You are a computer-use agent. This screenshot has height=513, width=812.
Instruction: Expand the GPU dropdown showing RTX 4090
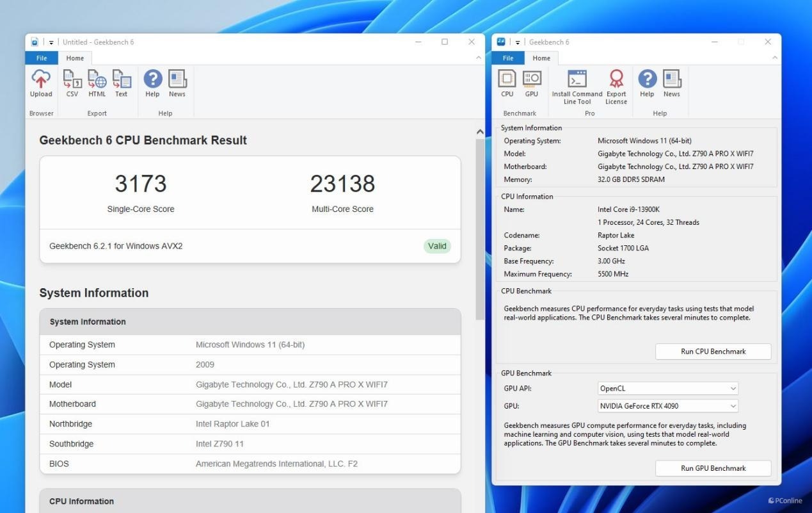(667, 406)
